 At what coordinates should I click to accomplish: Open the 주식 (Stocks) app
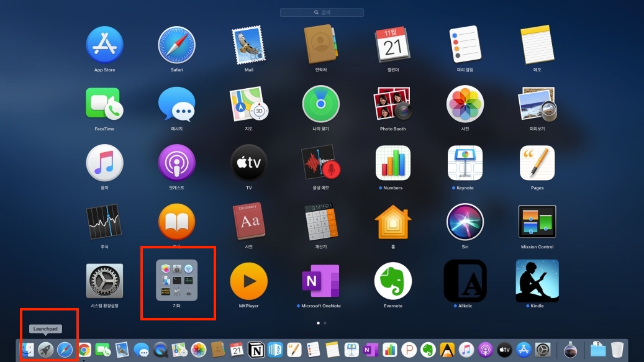pyautogui.click(x=104, y=222)
